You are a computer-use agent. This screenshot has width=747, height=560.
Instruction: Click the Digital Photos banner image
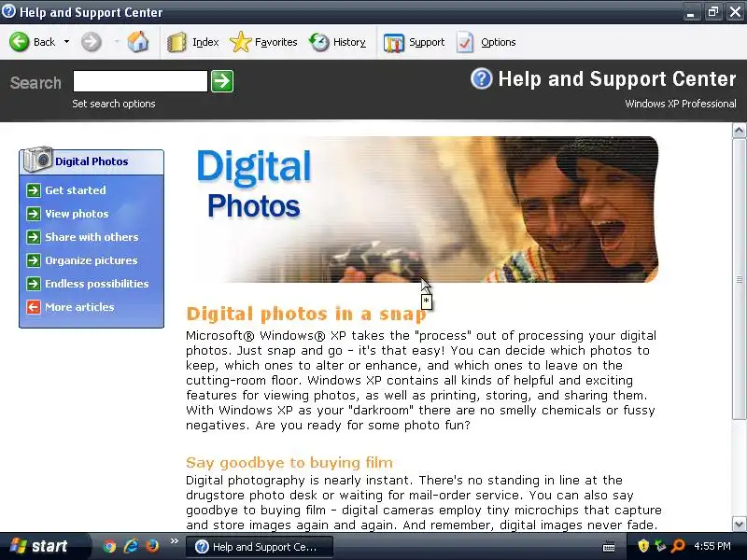[424, 209]
